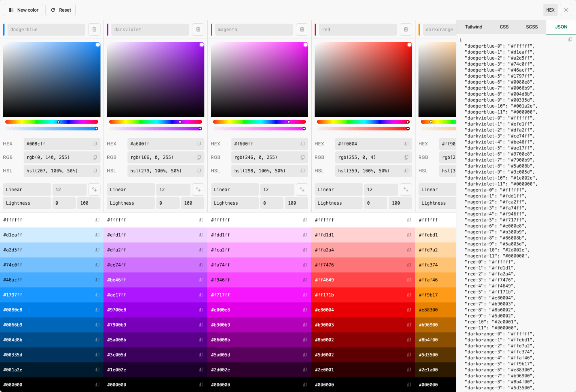Copy the JSON output to clipboard
This screenshot has width=576, height=392.
(x=570, y=40)
